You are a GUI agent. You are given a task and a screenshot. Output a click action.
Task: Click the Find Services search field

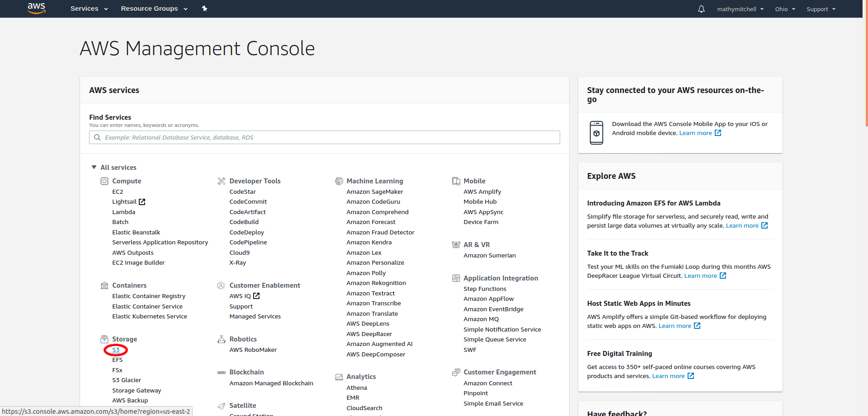[x=324, y=137]
